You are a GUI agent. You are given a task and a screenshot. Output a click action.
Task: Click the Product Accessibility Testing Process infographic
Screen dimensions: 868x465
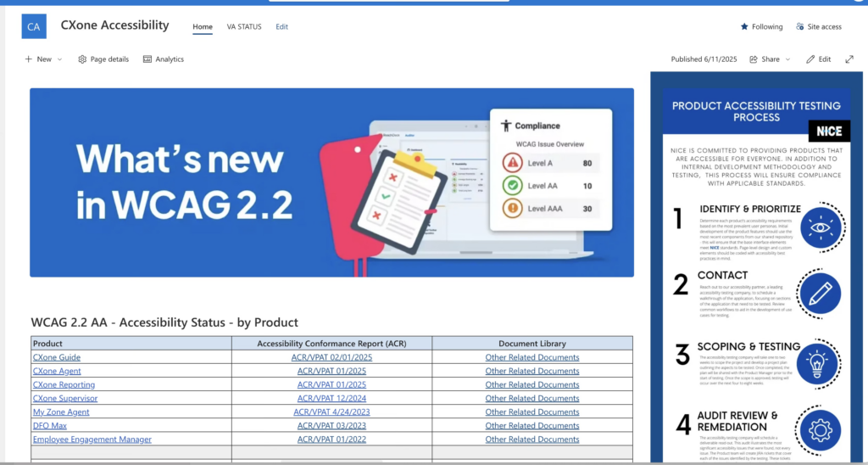point(756,272)
